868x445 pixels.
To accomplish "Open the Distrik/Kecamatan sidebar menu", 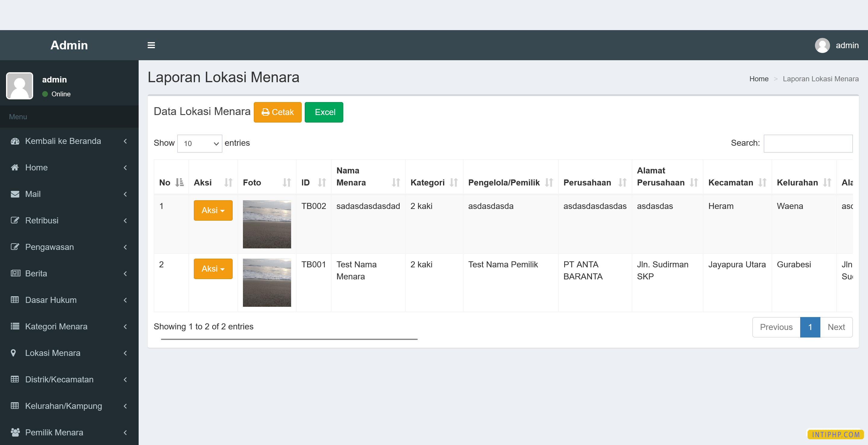I will pos(59,379).
